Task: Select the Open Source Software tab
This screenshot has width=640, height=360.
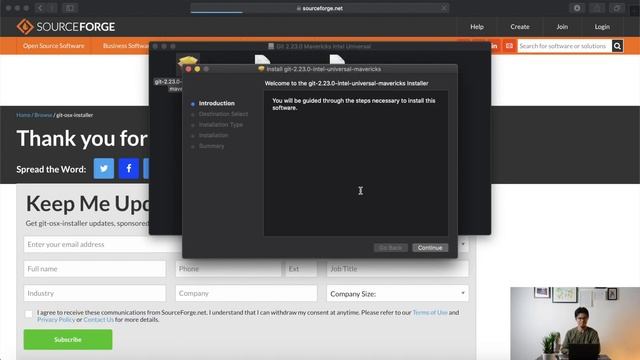Action: point(53,46)
